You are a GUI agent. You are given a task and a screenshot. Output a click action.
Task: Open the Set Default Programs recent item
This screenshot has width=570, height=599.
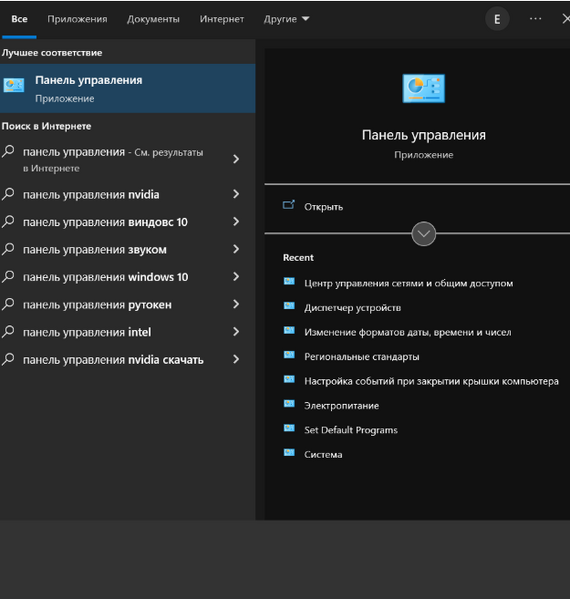pos(351,430)
